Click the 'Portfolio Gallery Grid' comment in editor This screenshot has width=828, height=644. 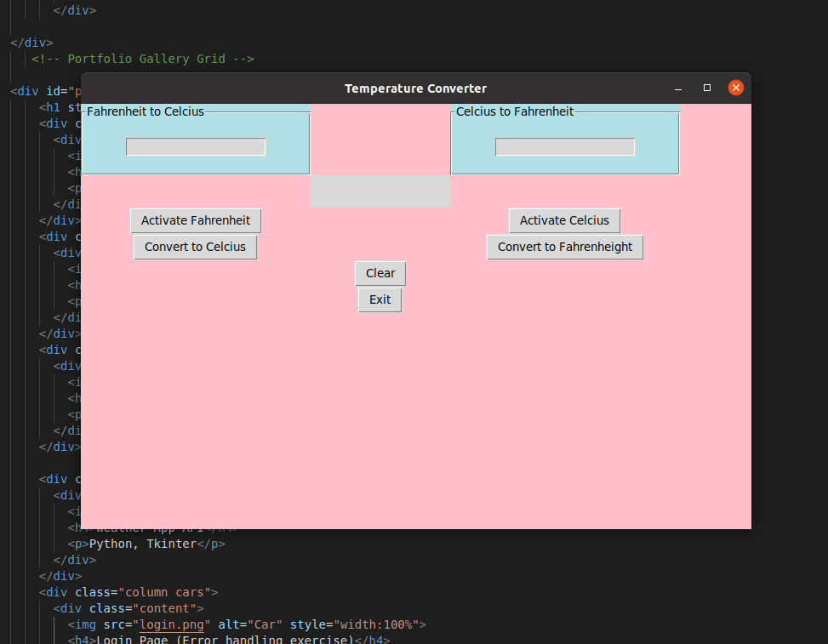143,59
